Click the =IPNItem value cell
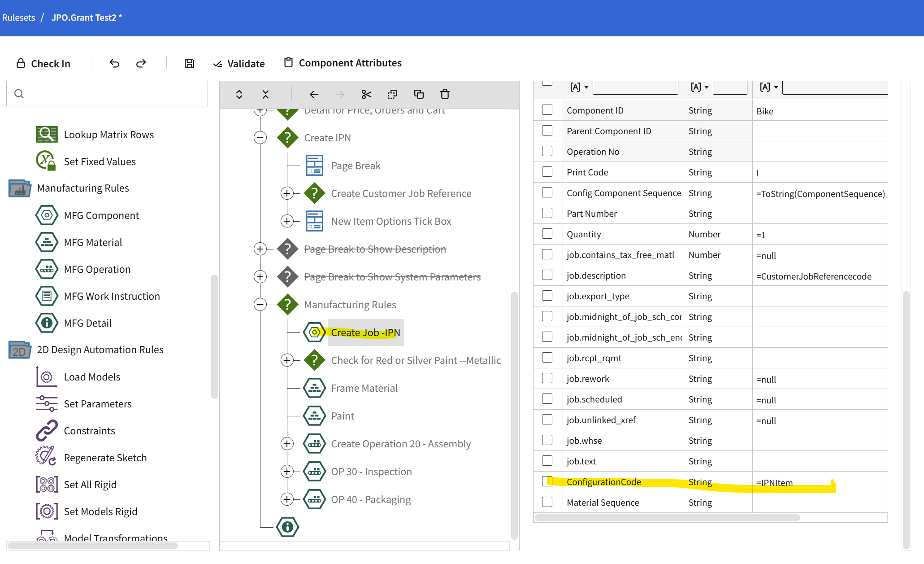Screen dimensions: 924x564 tap(820, 482)
